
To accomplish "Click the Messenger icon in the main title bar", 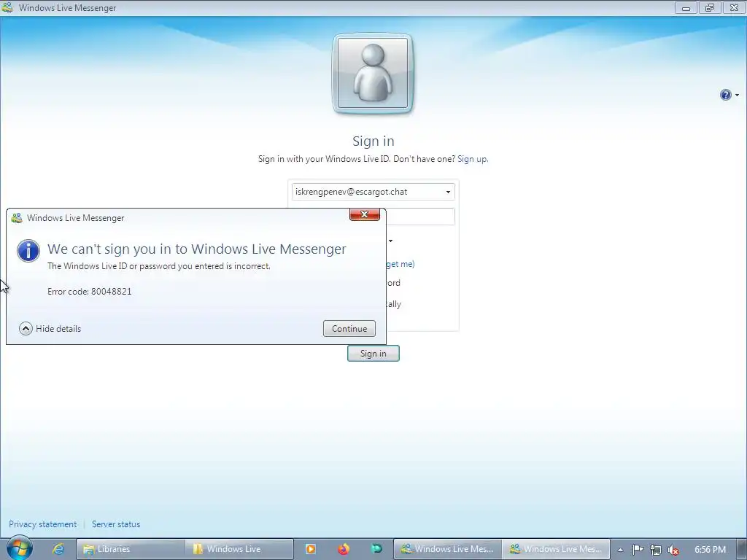I will [7, 7].
